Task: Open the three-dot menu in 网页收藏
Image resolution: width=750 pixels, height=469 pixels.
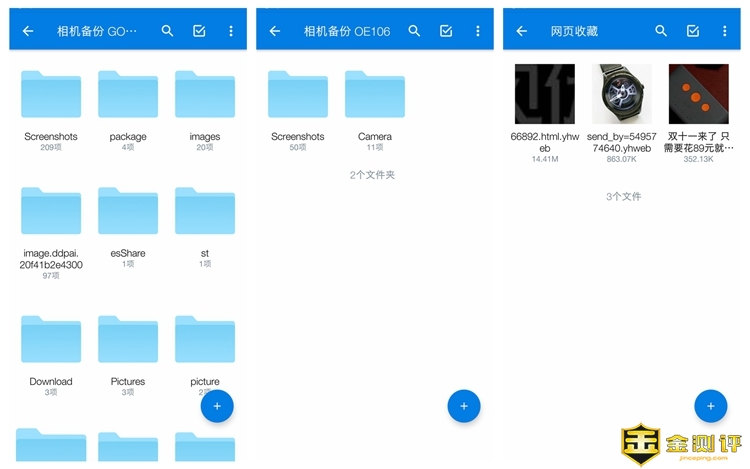Action: [x=724, y=31]
